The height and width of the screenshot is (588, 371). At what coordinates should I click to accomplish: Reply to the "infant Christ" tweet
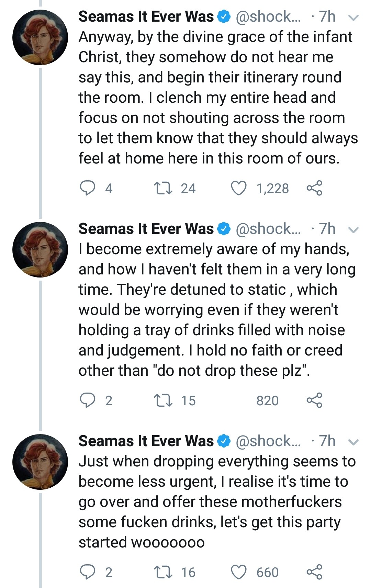pyautogui.click(x=87, y=188)
